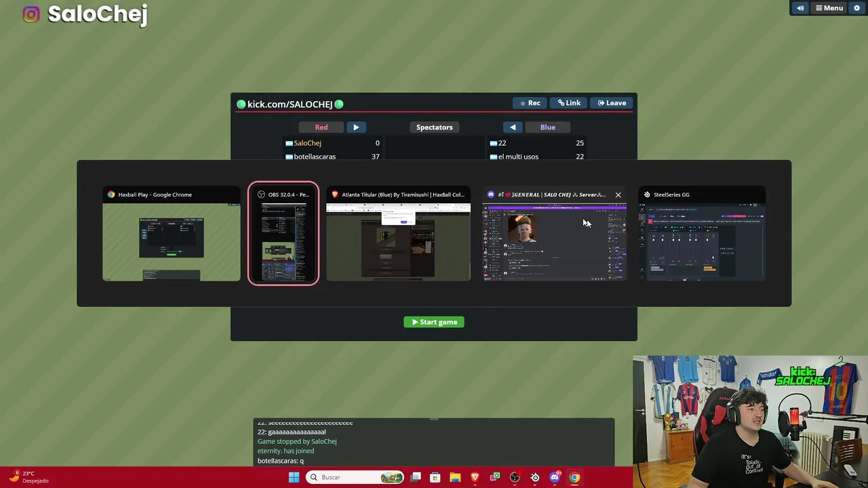Select player botellascaras in Red list
This screenshot has height=488, width=868.
click(332, 156)
